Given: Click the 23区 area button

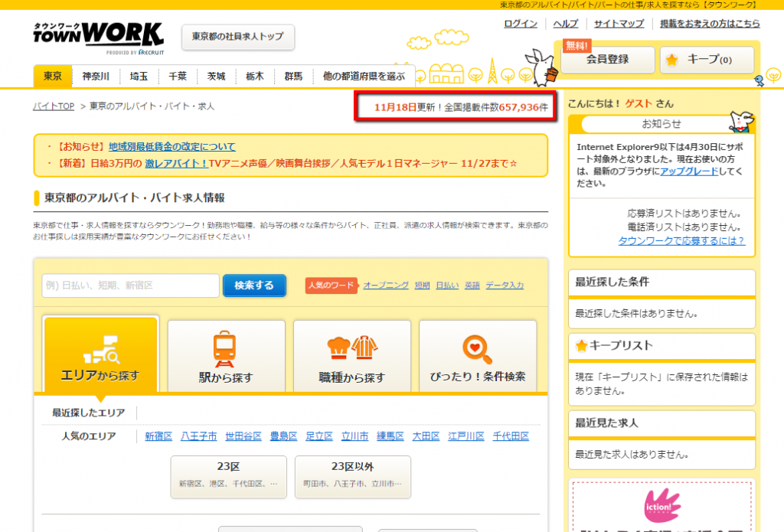Looking at the screenshot, I should (x=228, y=476).
